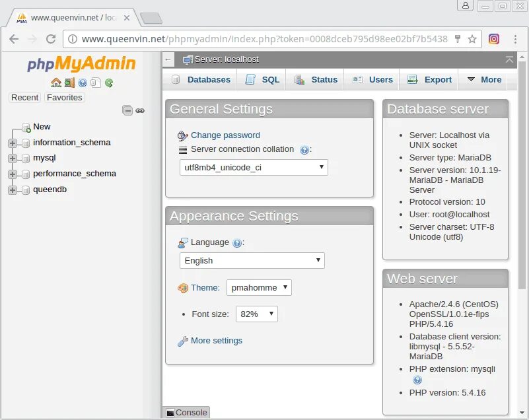Open the server connection collation dropdown

coord(254,167)
